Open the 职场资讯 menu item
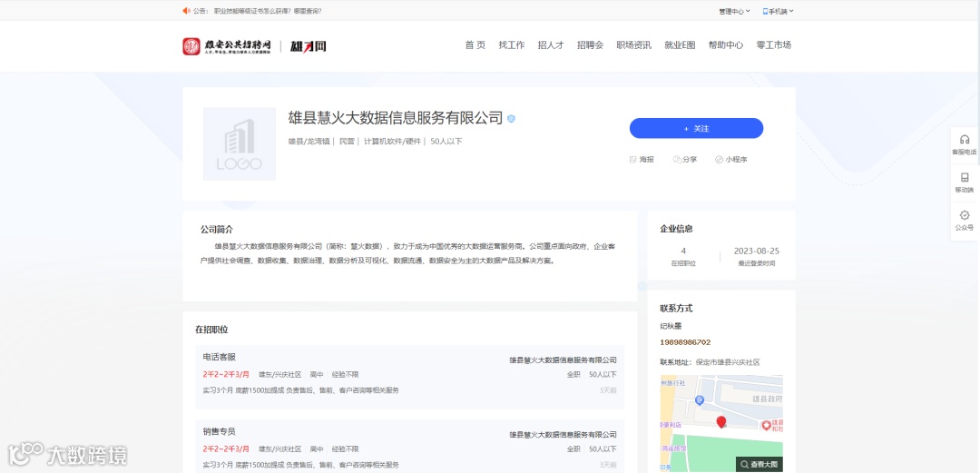980x473 pixels. click(x=633, y=45)
